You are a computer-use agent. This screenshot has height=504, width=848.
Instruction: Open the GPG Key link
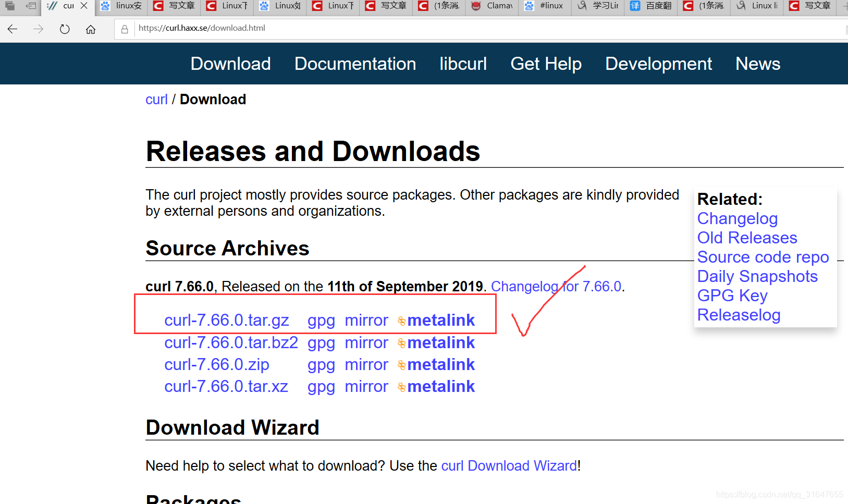pyautogui.click(x=732, y=296)
